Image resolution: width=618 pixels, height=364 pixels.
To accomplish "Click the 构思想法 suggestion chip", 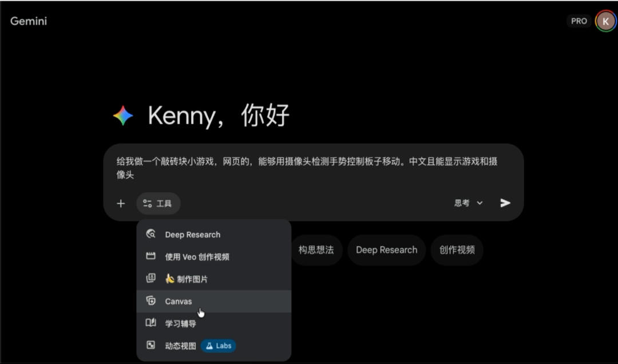I will pos(316,250).
